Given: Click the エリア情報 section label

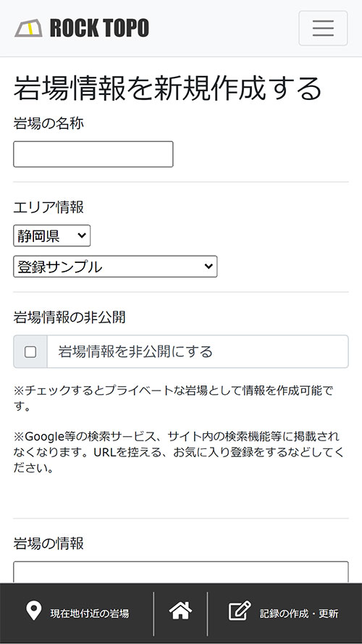Looking at the screenshot, I should (x=49, y=207).
